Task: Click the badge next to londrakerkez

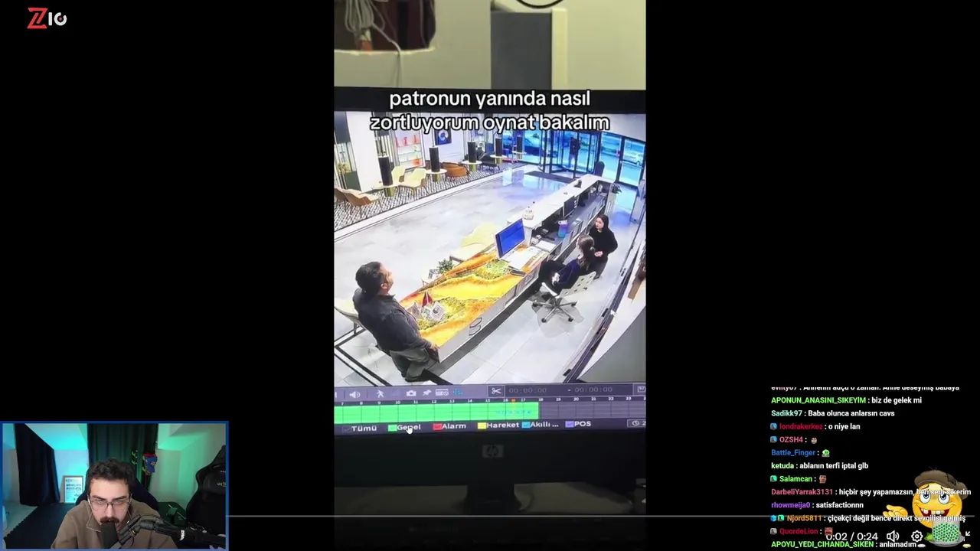Action: point(774,426)
